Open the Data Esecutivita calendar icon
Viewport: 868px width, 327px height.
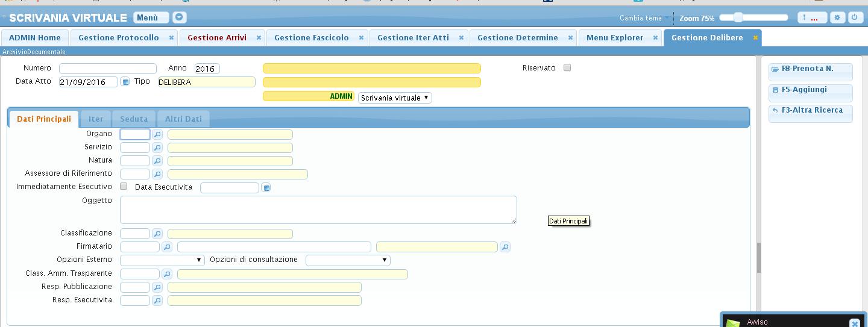[x=266, y=188]
